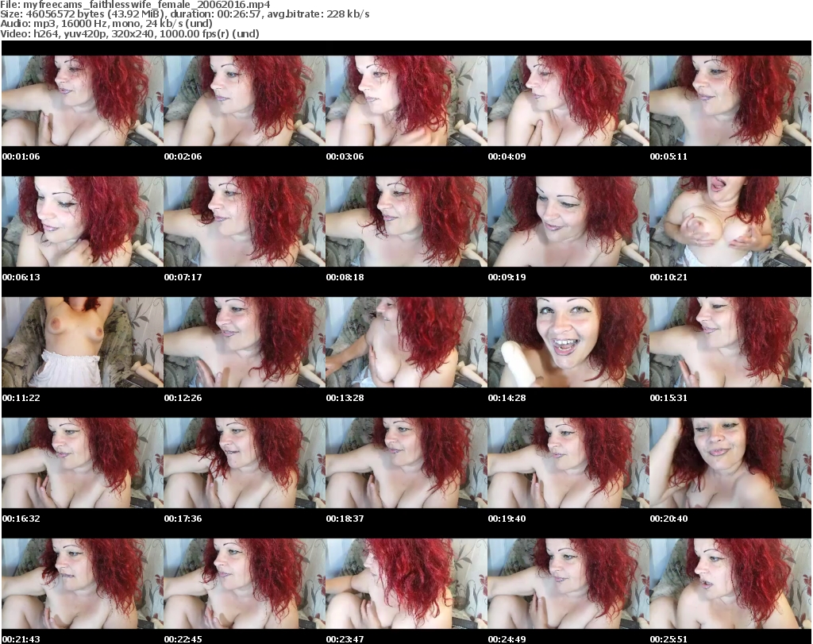813x644 pixels.
Task: Click the timestamp text 00:14:28
Action: tap(507, 398)
